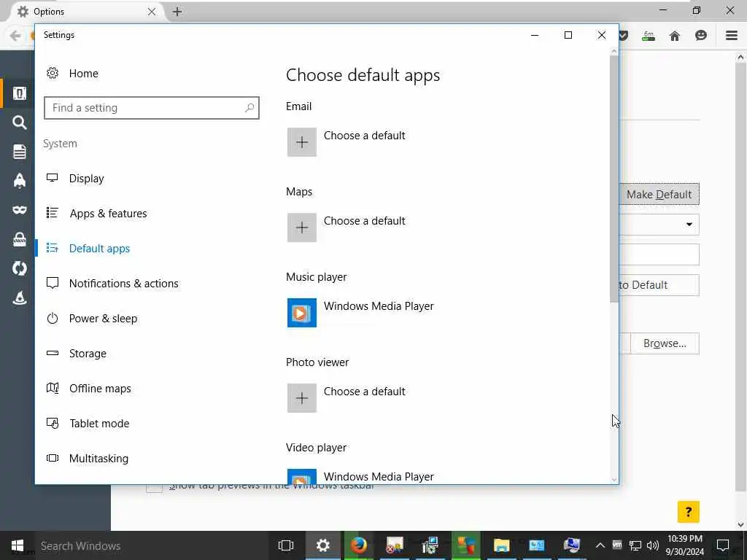Open Windows Start menu
This screenshot has height=560, width=747.
point(18,545)
